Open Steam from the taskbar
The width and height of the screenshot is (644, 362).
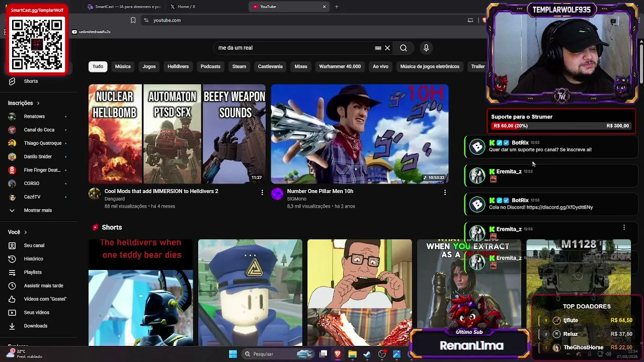pos(367,354)
